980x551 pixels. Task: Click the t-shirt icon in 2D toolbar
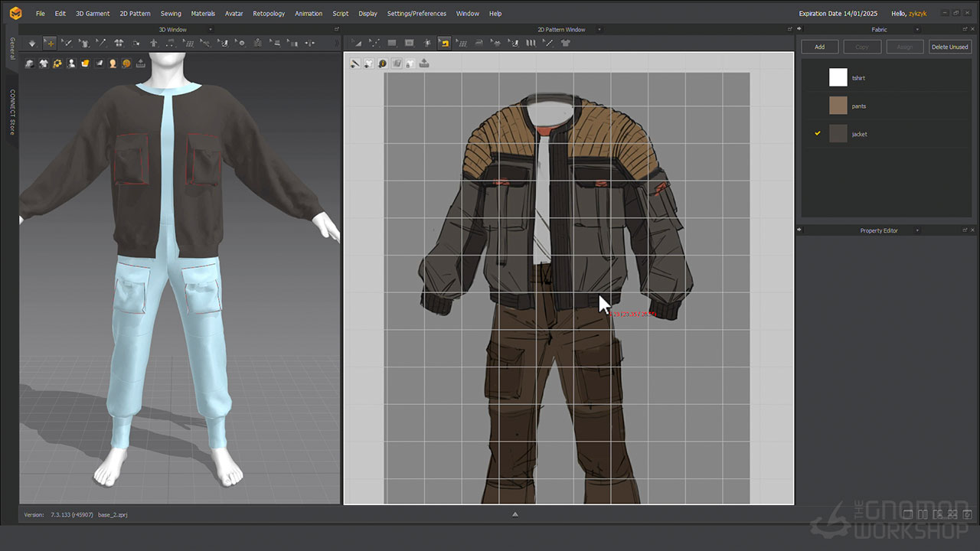coord(566,44)
